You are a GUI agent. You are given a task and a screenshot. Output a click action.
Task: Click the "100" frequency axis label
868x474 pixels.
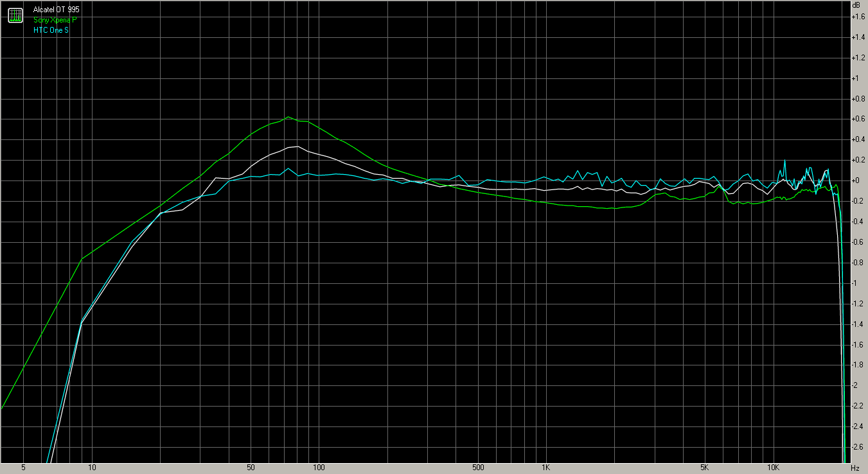point(319,468)
